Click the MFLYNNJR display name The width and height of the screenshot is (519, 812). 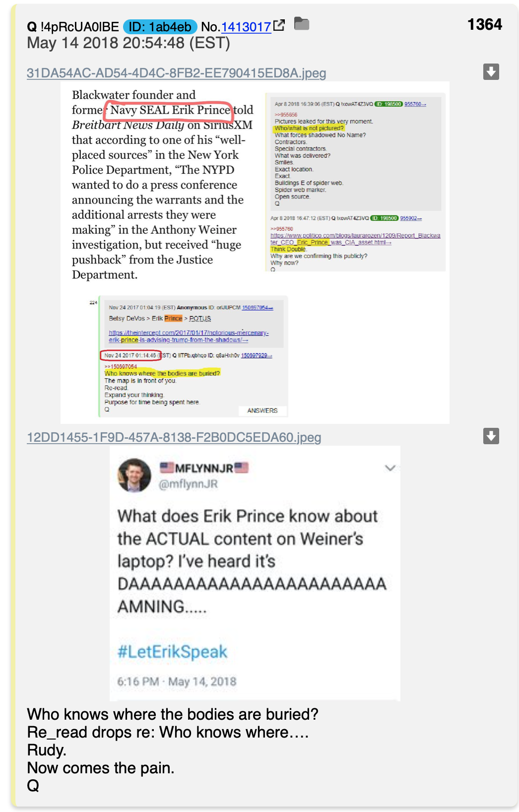204,468
